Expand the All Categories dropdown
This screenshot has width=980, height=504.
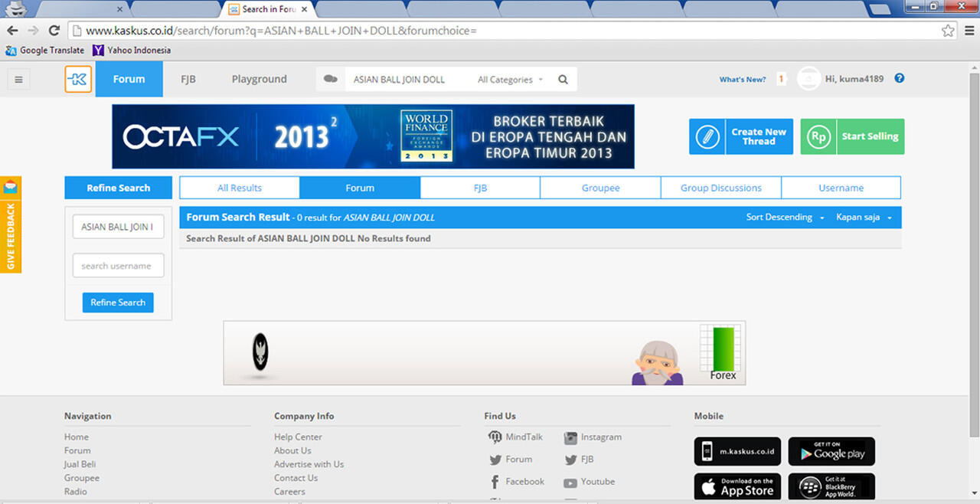[510, 79]
